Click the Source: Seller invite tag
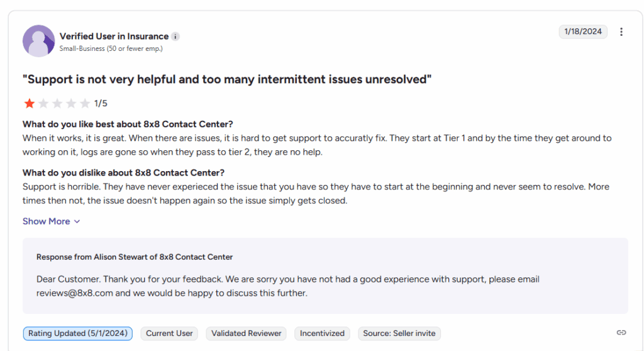Image resolution: width=644 pixels, height=351 pixels. pos(399,333)
